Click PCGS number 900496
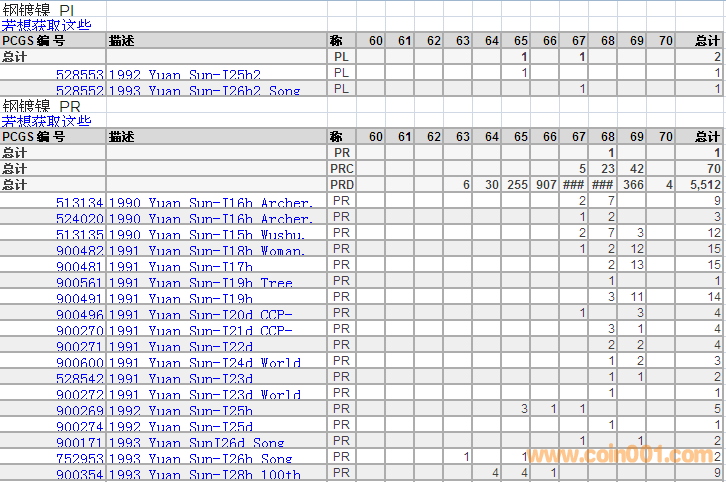Image resolution: width=726 pixels, height=482 pixels. pos(80,314)
